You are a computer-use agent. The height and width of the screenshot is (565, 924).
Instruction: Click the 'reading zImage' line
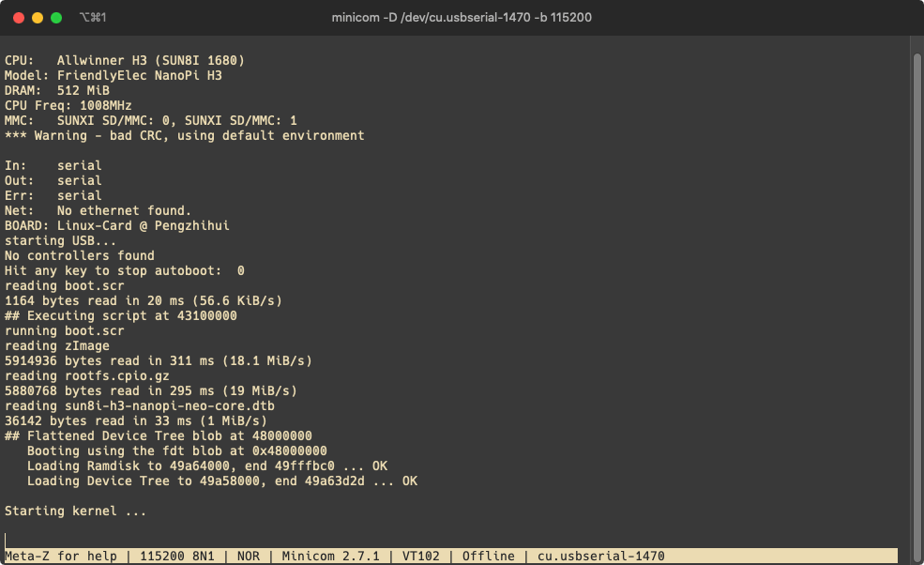(x=57, y=346)
